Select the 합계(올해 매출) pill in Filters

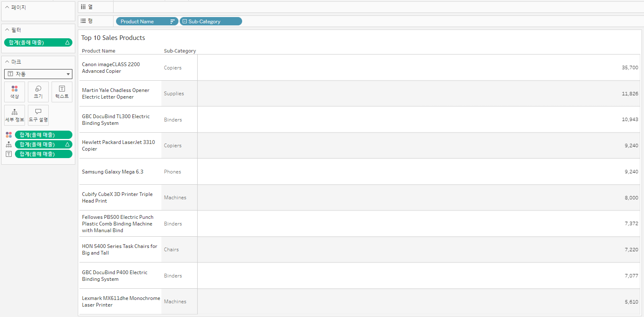[38, 42]
